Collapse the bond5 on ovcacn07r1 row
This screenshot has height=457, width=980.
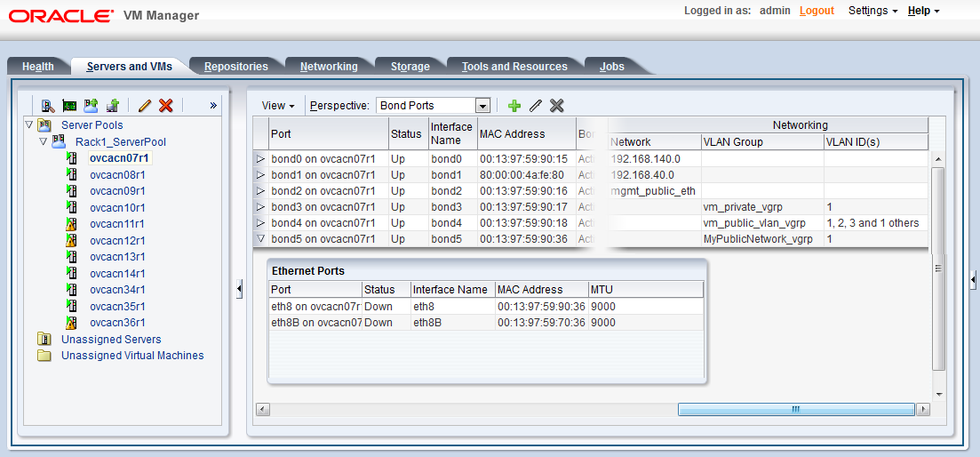pos(260,238)
